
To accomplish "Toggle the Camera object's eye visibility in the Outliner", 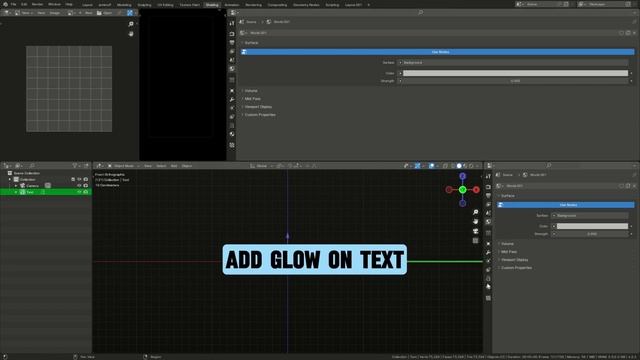I will [x=79, y=186].
